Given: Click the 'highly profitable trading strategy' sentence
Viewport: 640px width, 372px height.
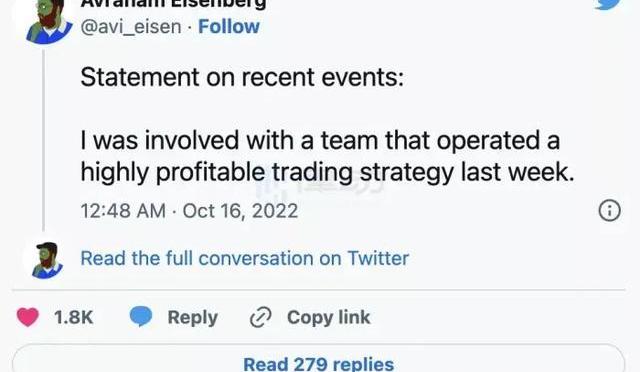Looking at the screenshot, I should click(x=327, y=172).
